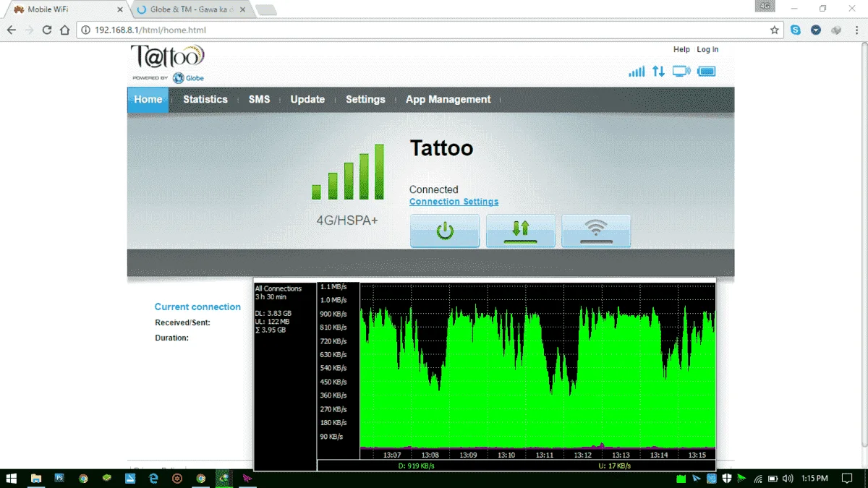Switch to the Mobile WiFi browser tab
The width and height of the screenshot is (868, 488).
click(x=65, y=9)
